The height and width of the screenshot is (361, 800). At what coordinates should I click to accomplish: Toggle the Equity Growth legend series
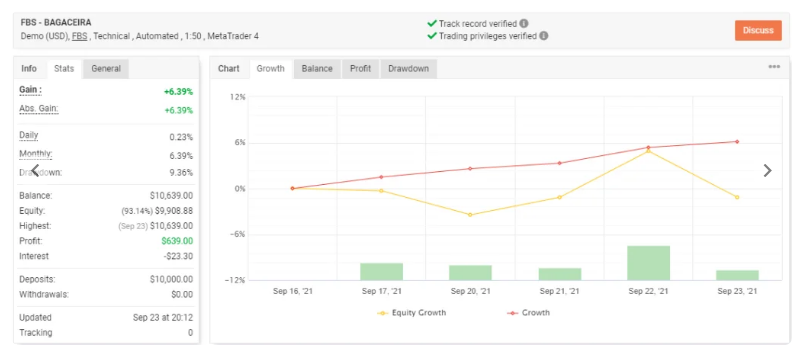coord(411,313)
